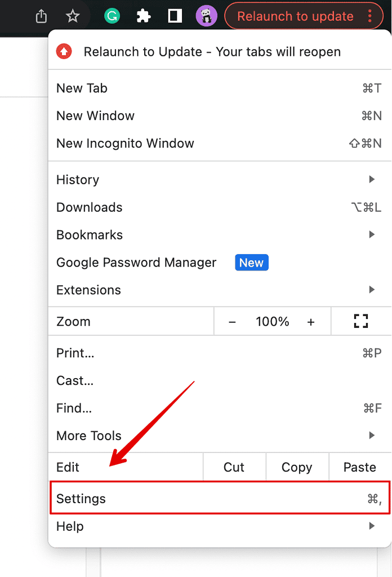Expand the More Tools submenu
Viewport: 392px width, 577px height.
click(x=88, y=436)
